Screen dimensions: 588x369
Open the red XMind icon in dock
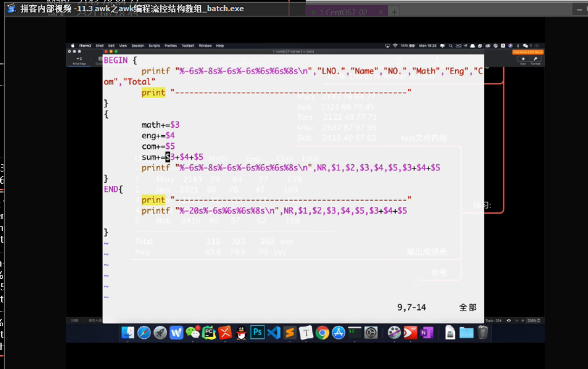pyautogui.click(x=225, y=333)
